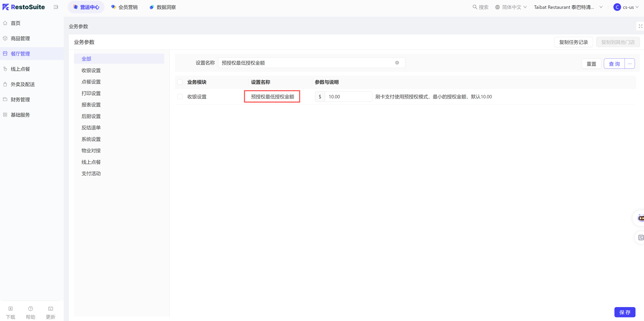Click the 10.00 amount input field

[348, 97]
